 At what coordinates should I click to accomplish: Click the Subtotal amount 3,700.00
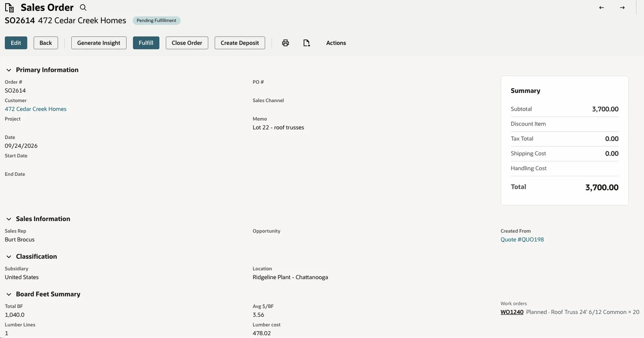click(x=605, y=109)
